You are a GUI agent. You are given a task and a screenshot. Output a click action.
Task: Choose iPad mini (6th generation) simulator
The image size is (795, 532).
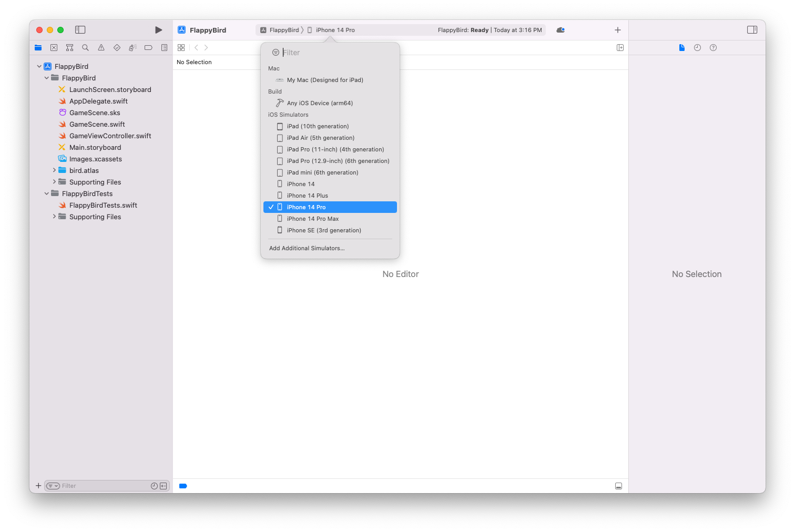(x=330, y=172)
